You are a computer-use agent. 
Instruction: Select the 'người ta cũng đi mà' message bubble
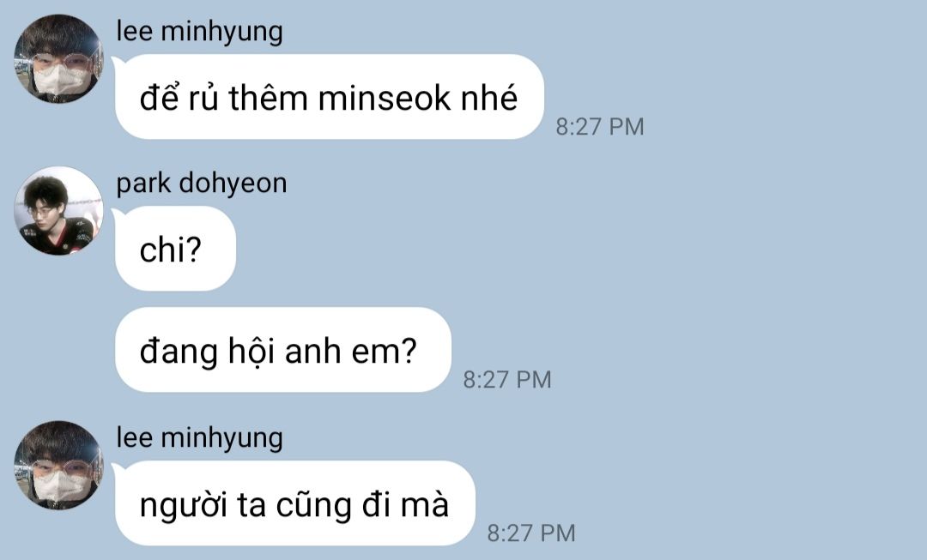point(295,503)
